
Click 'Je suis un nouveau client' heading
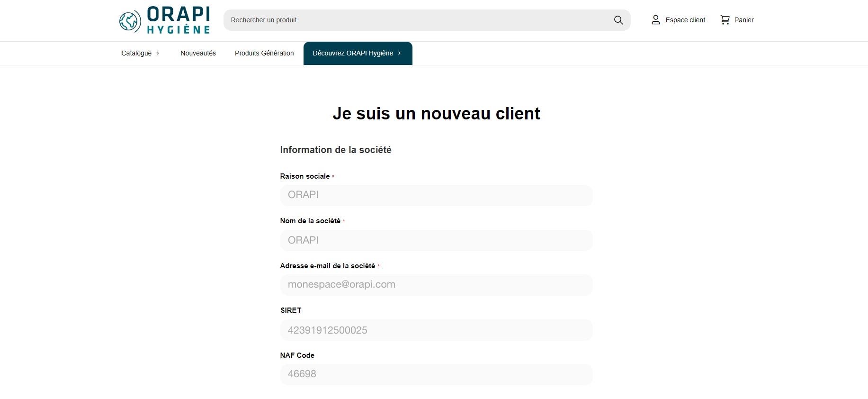[x=436, y=114]
